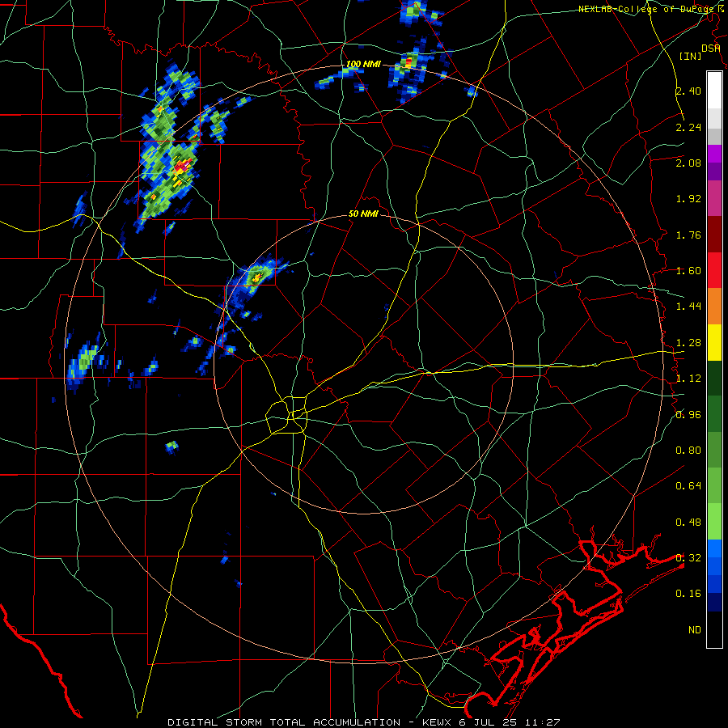The height and width of the screenshot is (728, 728).
Task: Click the DSA product label
Action: click(710, 49)
